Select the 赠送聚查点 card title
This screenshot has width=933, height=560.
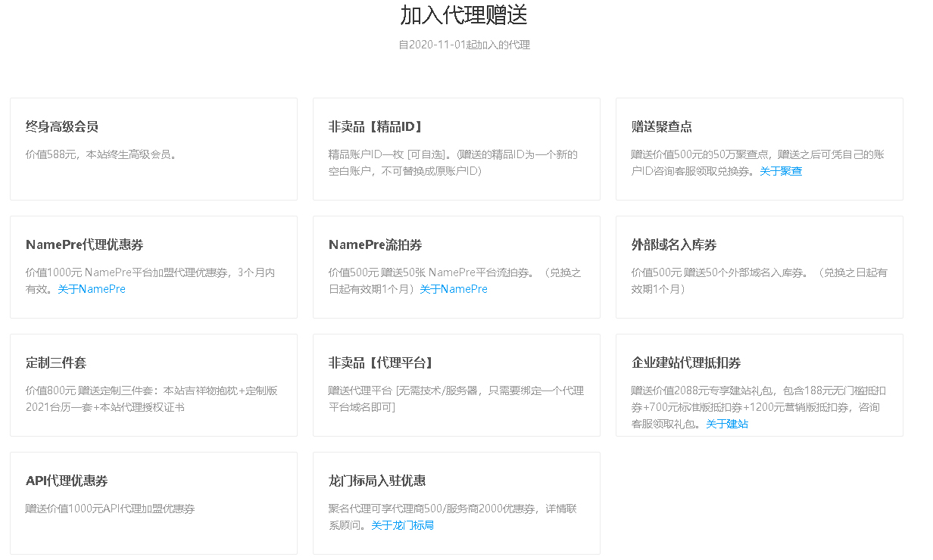pyautogui.click(x=662, y=126)
